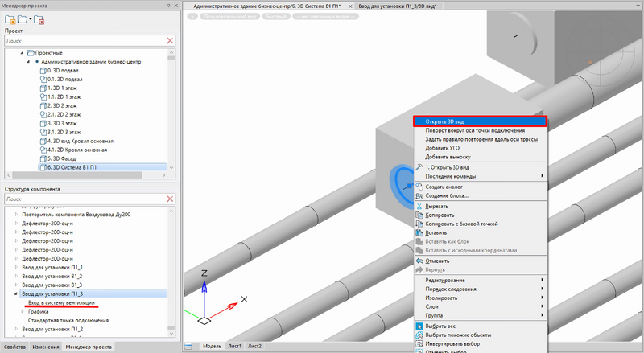Switch to Лист2 layout tab
644x353 pixels.
click(x=254, y=346)
